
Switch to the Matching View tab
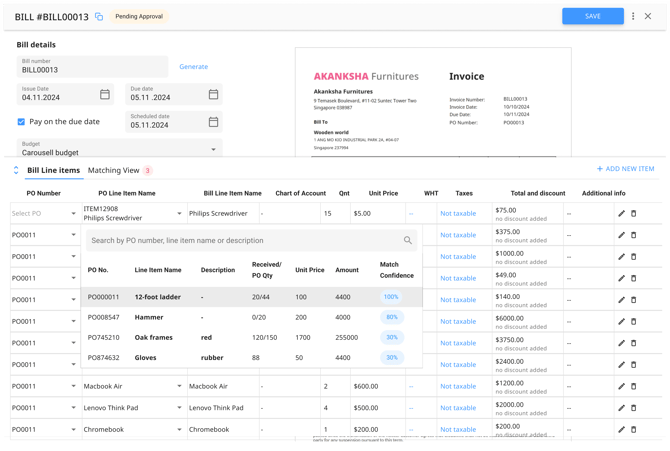(x=113, y=171)
